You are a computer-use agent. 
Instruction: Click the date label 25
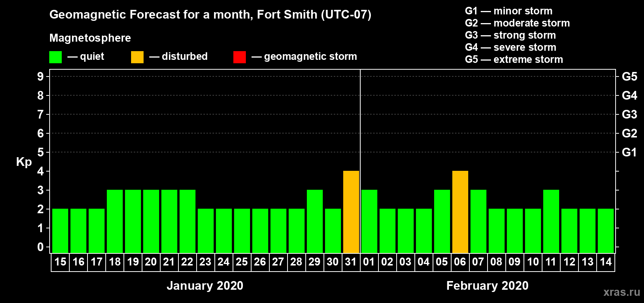[x=242, y=262]
